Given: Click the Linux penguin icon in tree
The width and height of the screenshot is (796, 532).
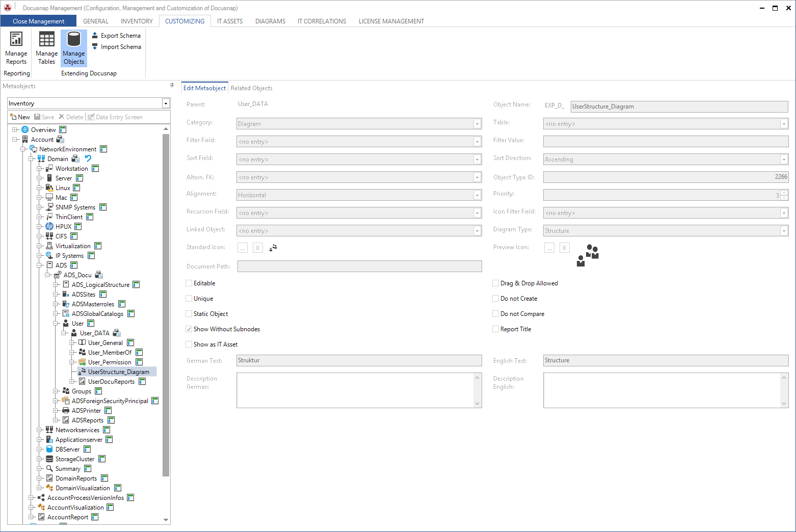Looking at the screenshot, I should click(49, 188).
